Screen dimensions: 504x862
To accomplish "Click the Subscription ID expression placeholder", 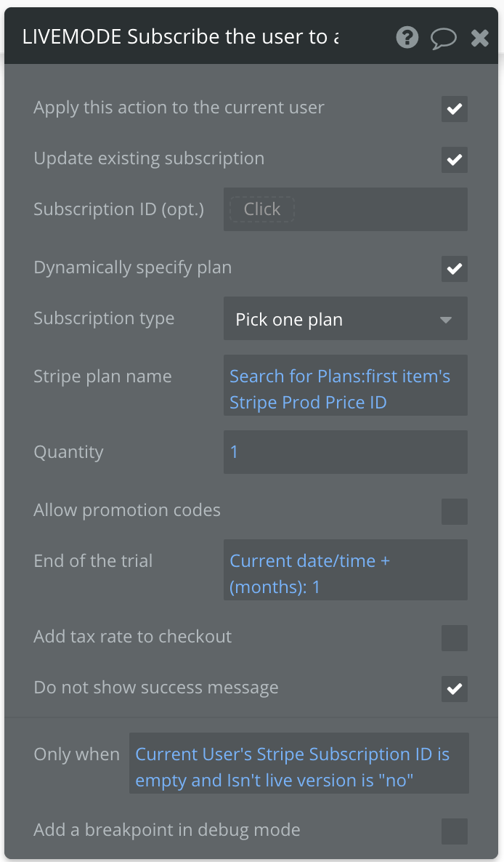I will point(262,209).
